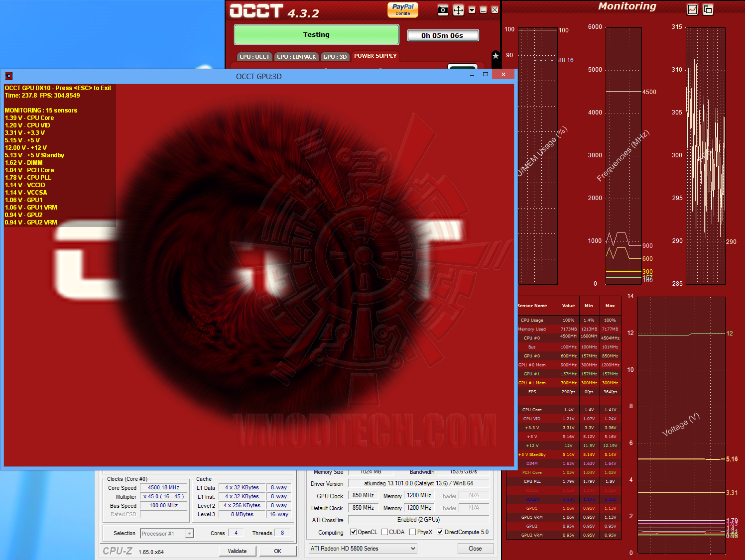Image resolution: width=745 pixels, height=560 pixels.
Task: Click the Monitoring detach-window icon
Action: 708,9
